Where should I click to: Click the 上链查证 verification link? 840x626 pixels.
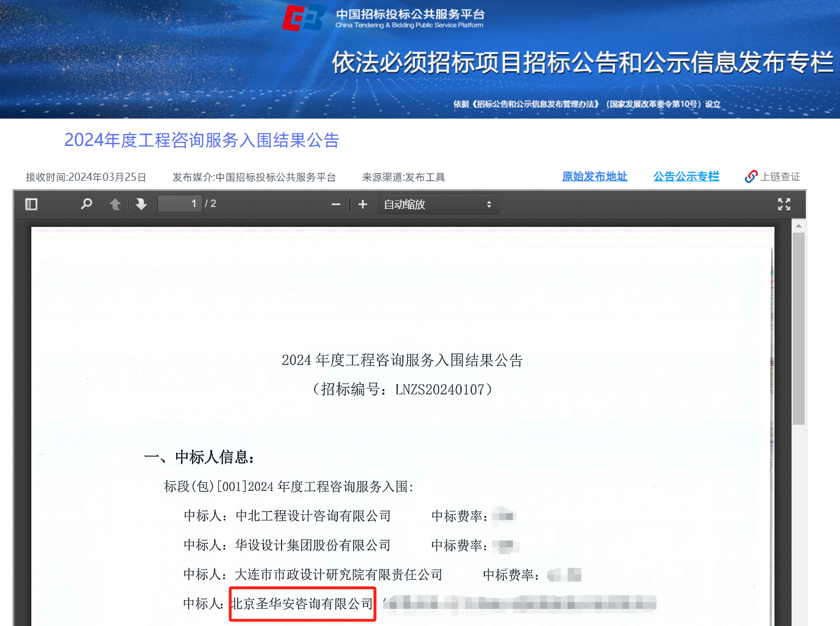coord(780,177)
